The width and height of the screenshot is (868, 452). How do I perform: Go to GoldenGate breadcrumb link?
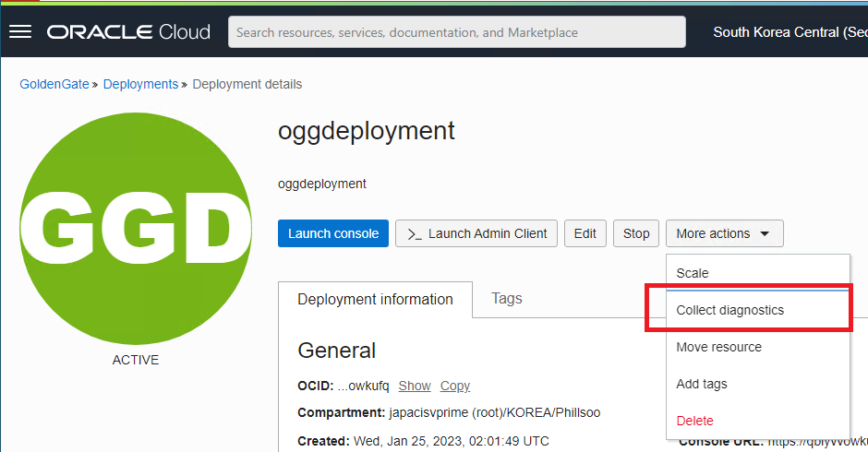pos(54,84)
